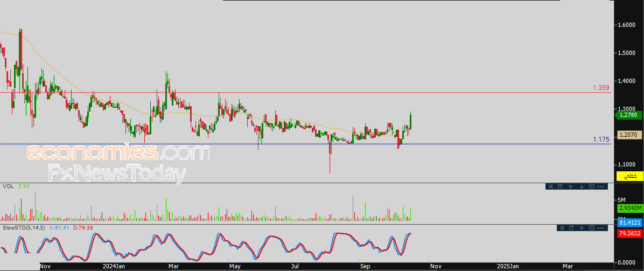
Task: Open SlowSTO panel settings gear
Action: pos(591,228)
